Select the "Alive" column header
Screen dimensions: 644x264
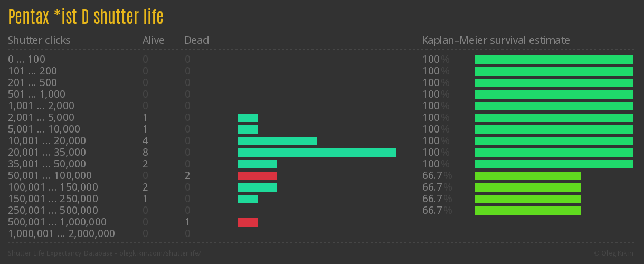click(x=153, y=40)
